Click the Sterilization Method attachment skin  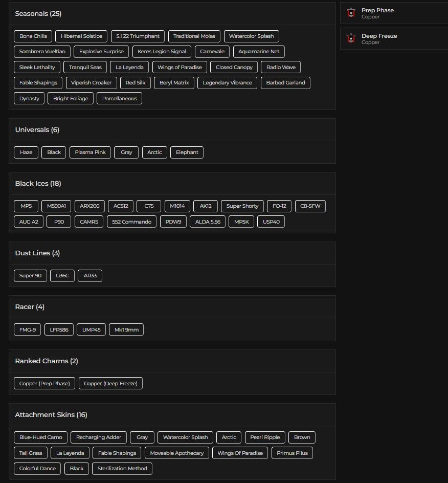122,469
